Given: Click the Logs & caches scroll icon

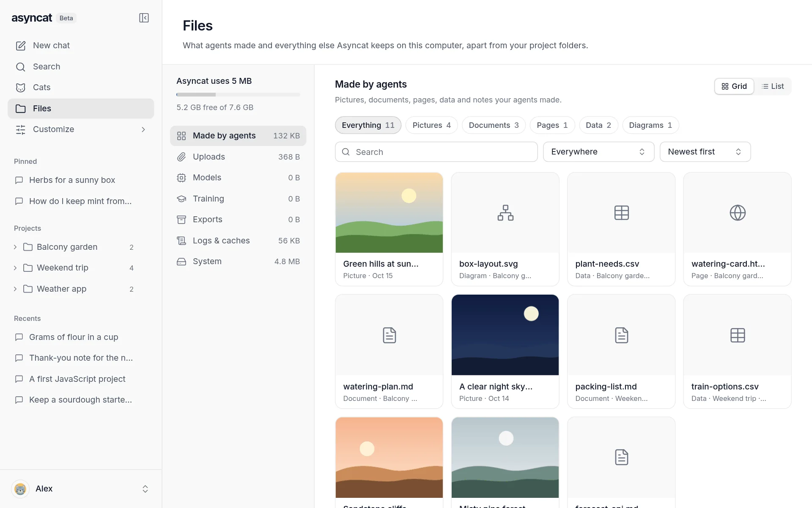Looking at the screenshot, I should point(181,241).
